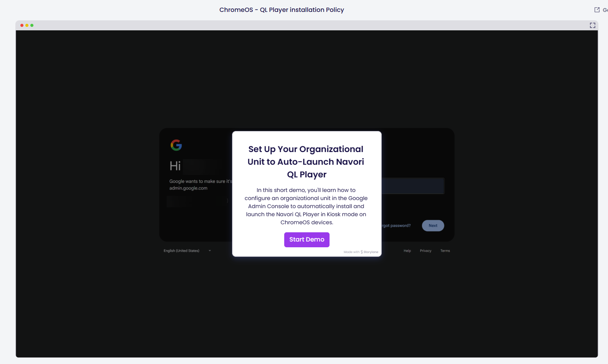Click the language selector dropdown arrow
The height and width of the screenshot is (364, 608).
click(x=210, y=251)
